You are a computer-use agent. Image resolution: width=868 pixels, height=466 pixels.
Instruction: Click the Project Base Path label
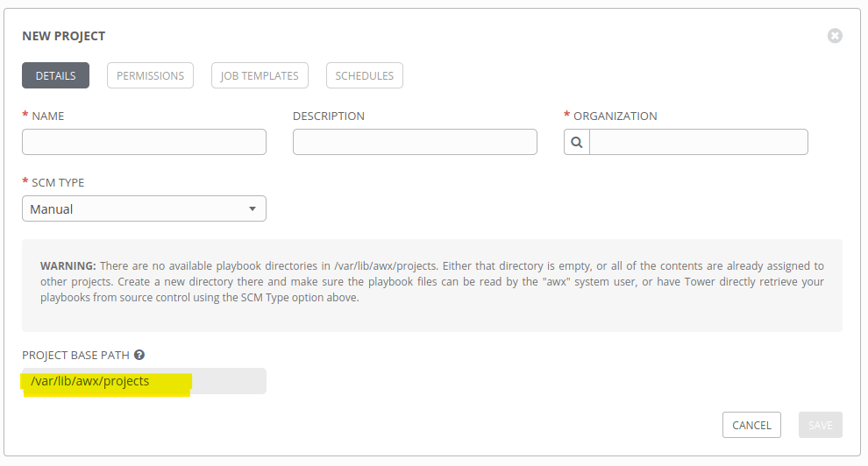pyautogui.click(x=76, y=356)
